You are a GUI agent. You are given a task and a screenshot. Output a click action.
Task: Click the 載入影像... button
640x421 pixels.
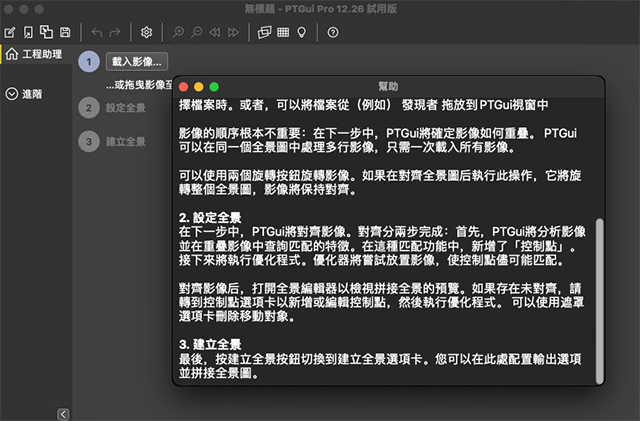pos(137,62)
